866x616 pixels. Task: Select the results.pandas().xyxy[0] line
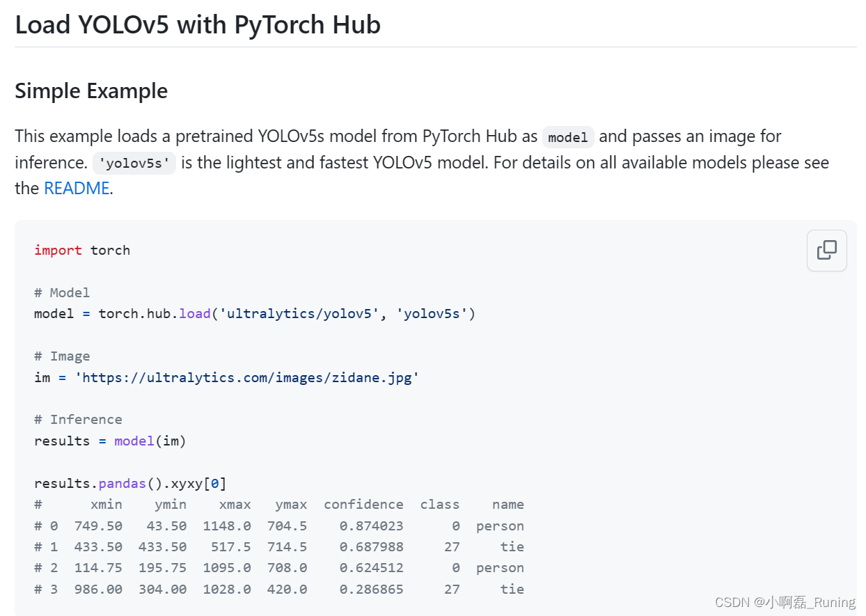[129, 482]
